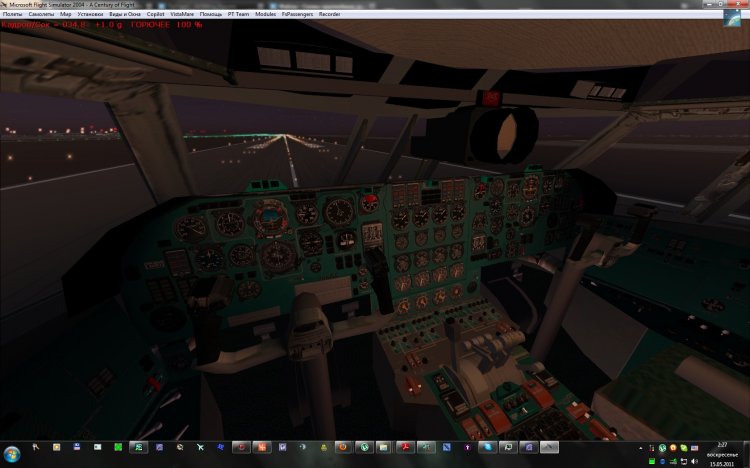Open Adobe Reader from the taskbar

pos(406,447)
